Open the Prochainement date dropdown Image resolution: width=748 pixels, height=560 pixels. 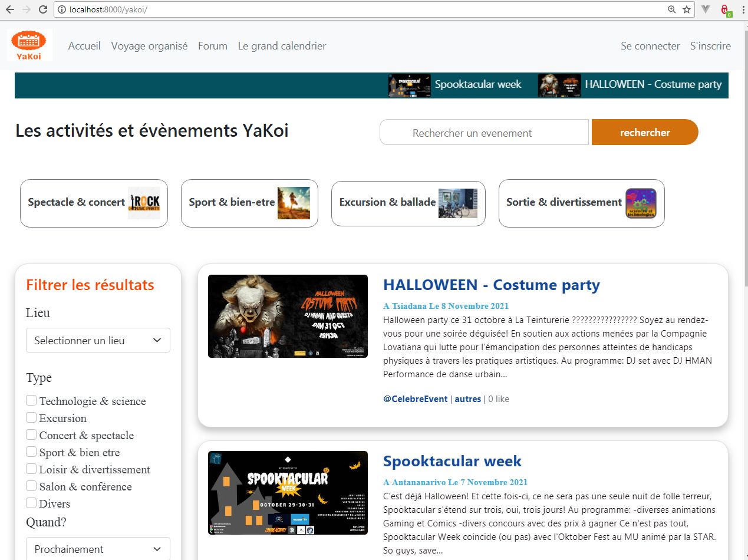tap(98, 549)
